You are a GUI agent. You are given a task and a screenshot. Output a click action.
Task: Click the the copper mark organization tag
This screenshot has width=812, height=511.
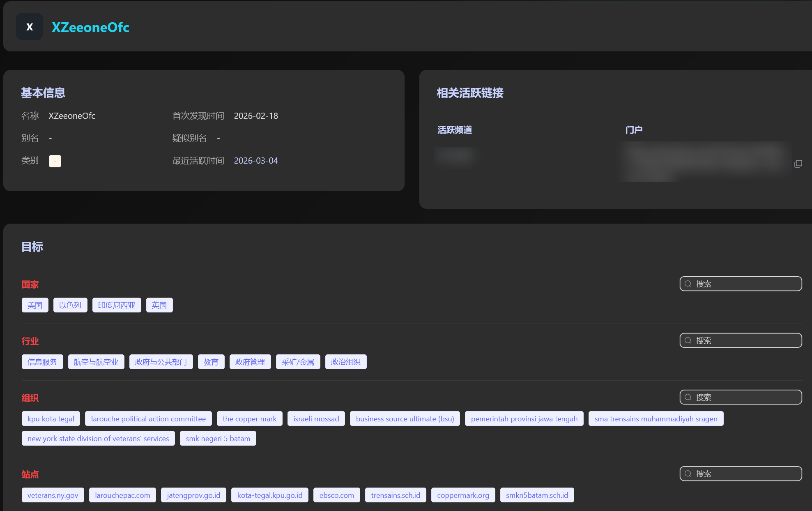tap(249, 419)
